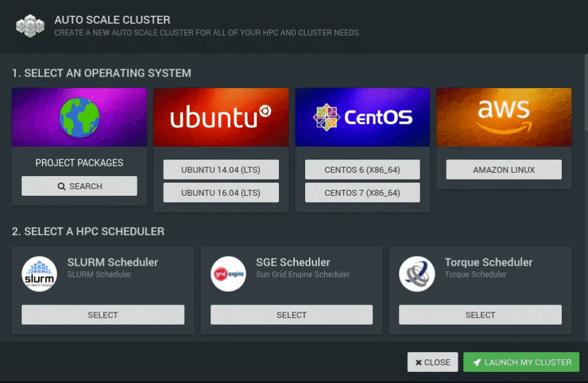
Task: Click the Sun Grid Engine Scheduler subtitle
Action: (x=303, y=274)
